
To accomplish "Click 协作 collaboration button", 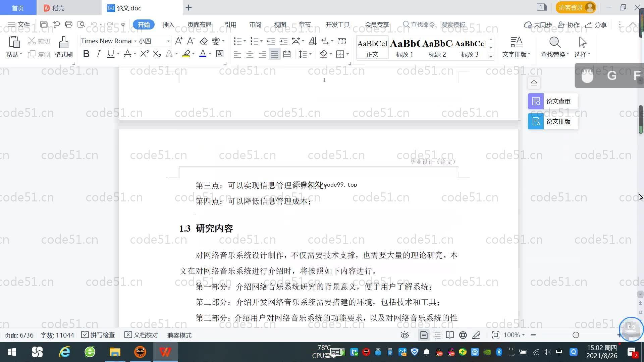I will pyautogui.click(x=569, y=25).
